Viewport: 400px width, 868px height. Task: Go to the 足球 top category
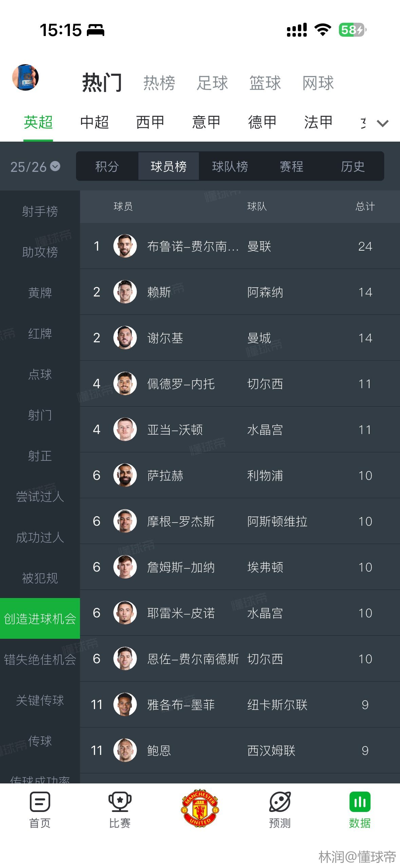pos(212,83)
